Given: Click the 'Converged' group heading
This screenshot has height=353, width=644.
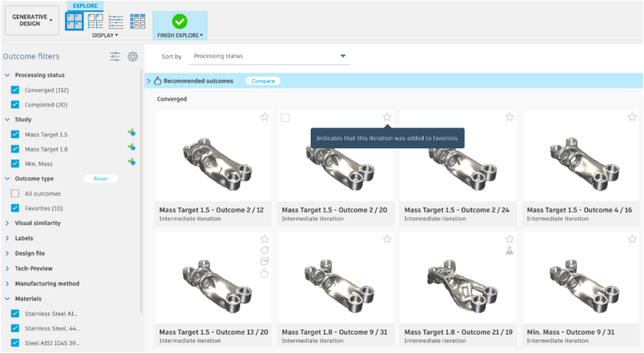Looking at the screenshot, I should tap(172, 99).
